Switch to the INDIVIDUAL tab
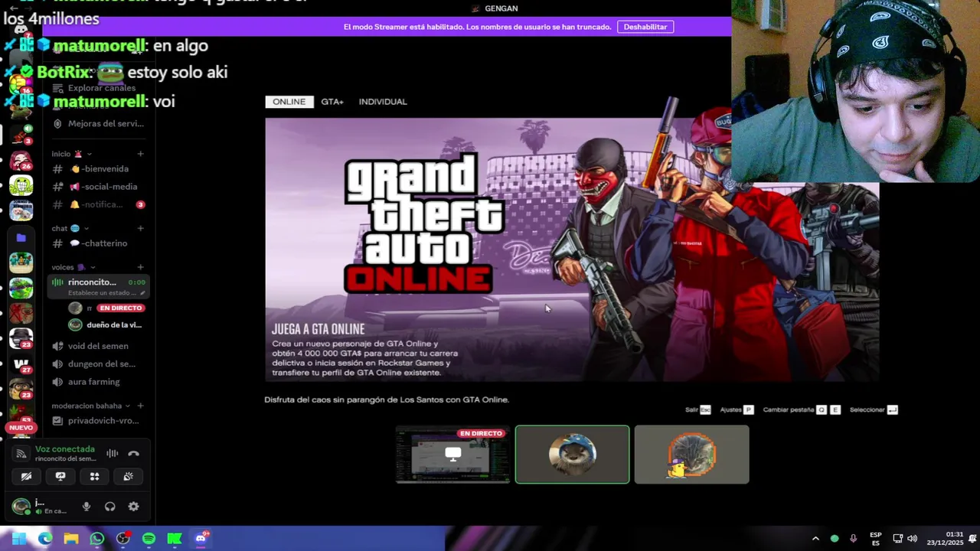Screen dimensions: 980x551 coord(383,102)
